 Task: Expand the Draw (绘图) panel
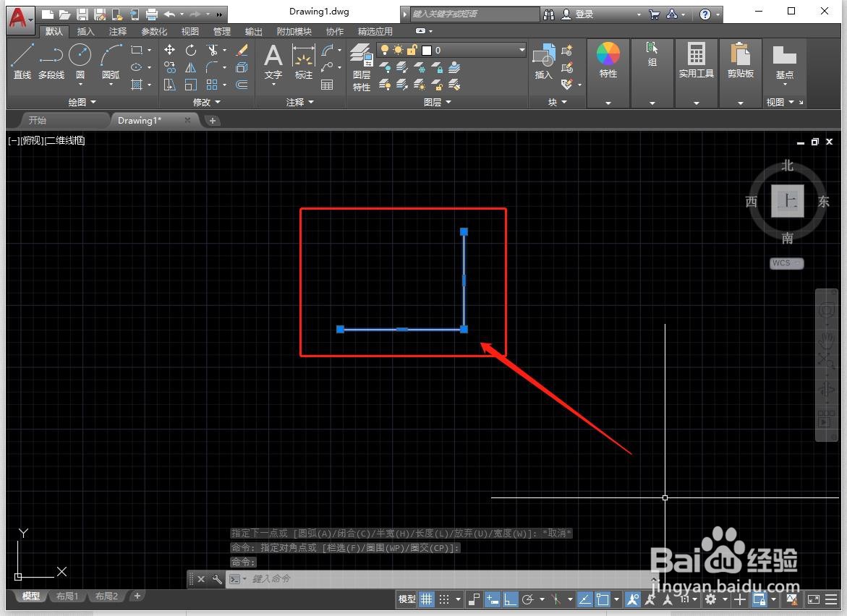[x=82, y=102]
